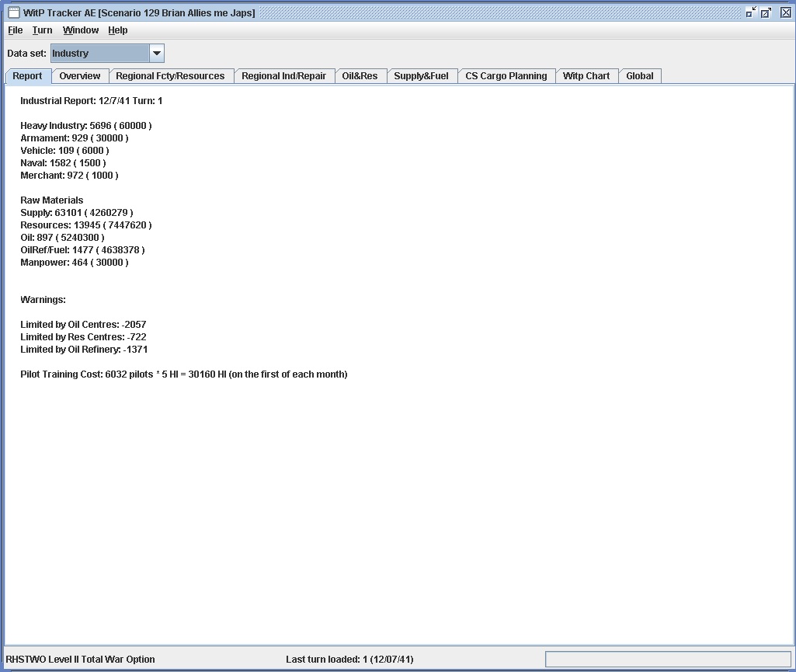
Task: Expand the Data set dropdown arrow
Action: (157, 54)
